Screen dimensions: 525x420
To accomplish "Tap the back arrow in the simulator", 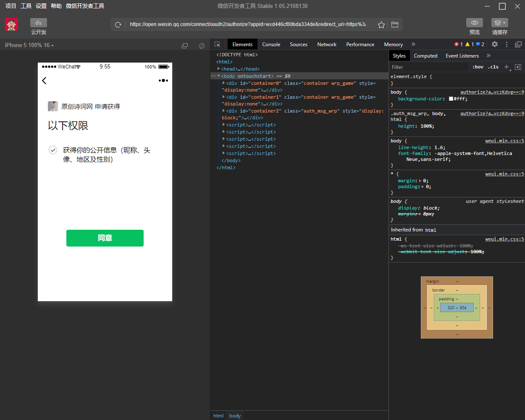I will coord(44,81).
